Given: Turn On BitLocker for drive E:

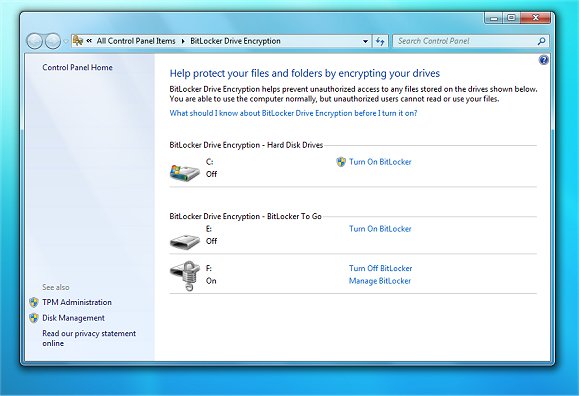Looking at the screenshot, I should pyautogui.click(x=380, y=229).
